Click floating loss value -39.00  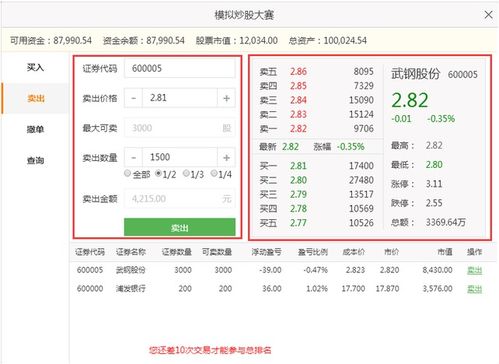[x=270, y=270]
